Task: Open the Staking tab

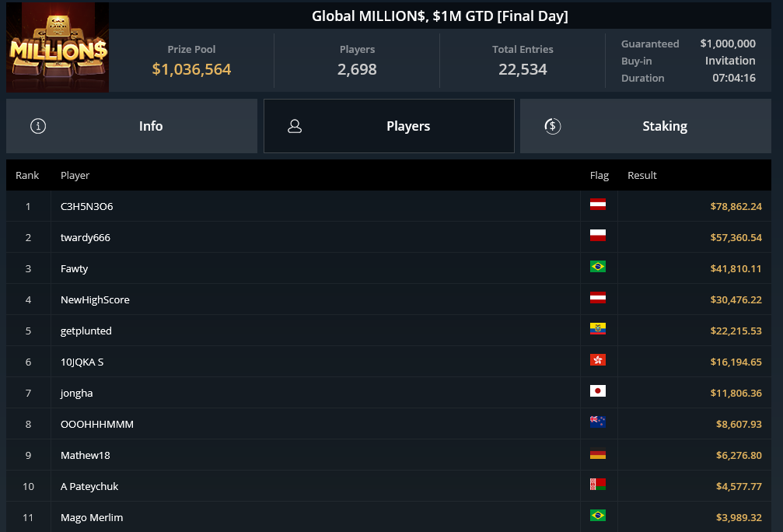Action: (645, 126)
